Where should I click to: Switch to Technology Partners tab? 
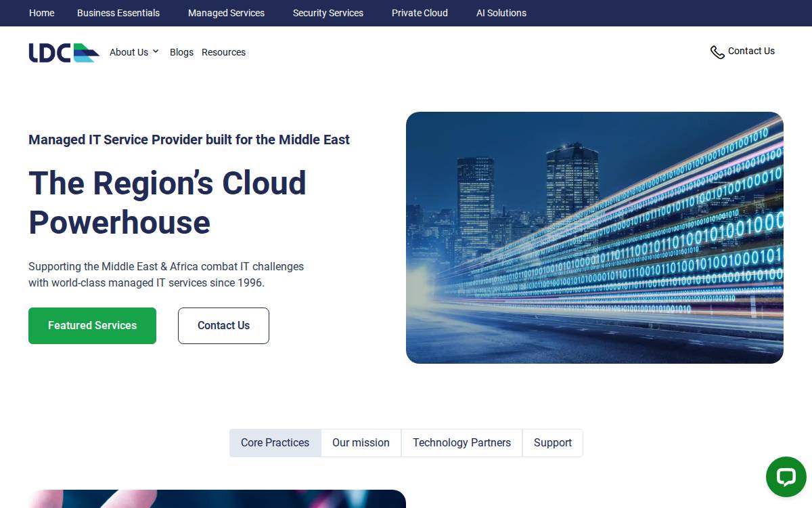click(x=461, y=443)
